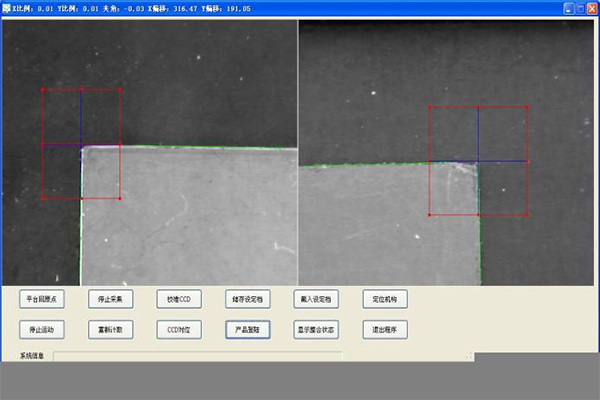This screenshot has height=400, width=600.
Task: Click the application icon in title bar
Action: click(7, 8)
